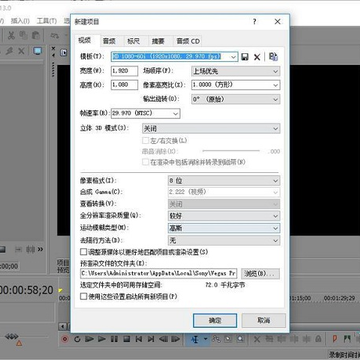
Task: Delete the selected template
Action: [x=257, y=57]
